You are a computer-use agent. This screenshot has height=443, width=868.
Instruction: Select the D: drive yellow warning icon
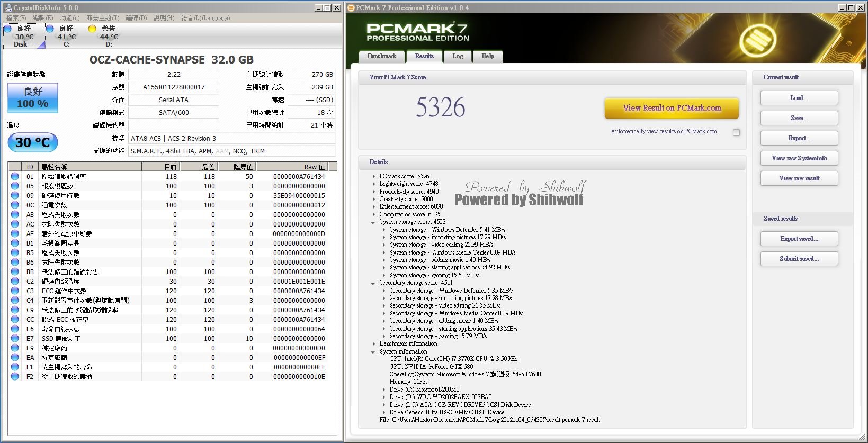(x=92, y=29)
